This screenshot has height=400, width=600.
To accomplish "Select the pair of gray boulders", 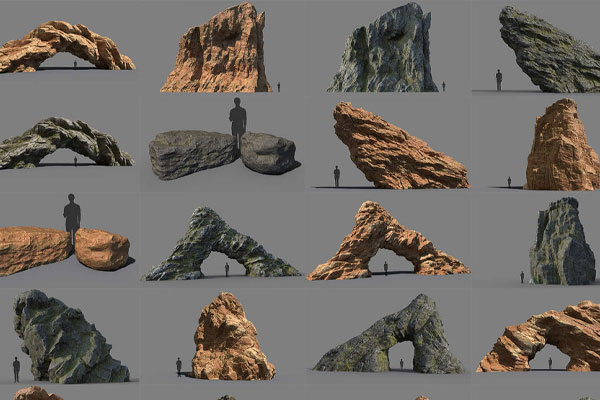I will point(220,153).
